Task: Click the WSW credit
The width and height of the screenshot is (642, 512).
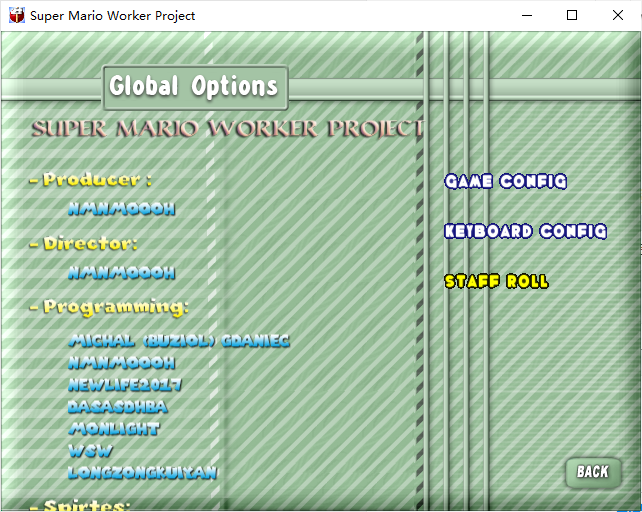Action: tap(90, 451)
